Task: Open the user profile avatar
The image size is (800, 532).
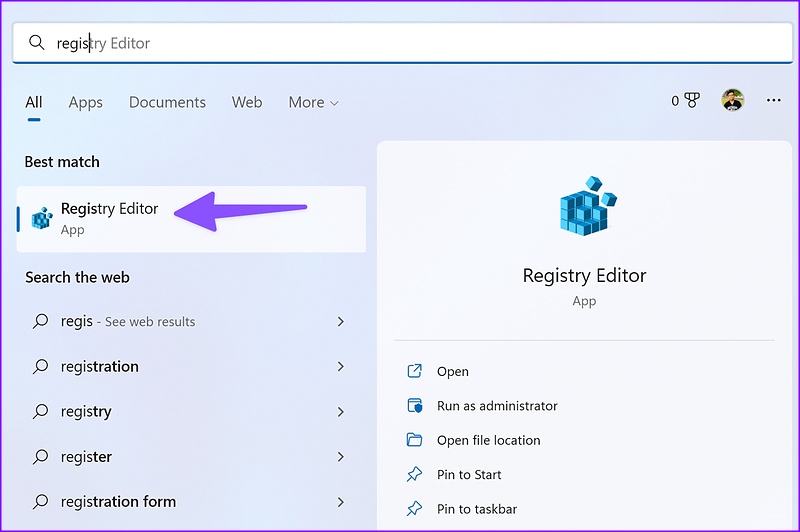Action: coord(733,99)
